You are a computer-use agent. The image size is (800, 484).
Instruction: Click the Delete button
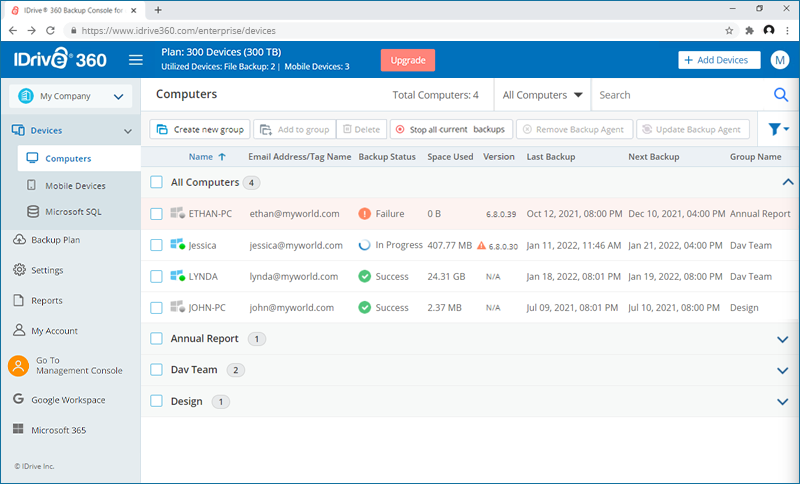pyautogui.click(x=362, y=129)
